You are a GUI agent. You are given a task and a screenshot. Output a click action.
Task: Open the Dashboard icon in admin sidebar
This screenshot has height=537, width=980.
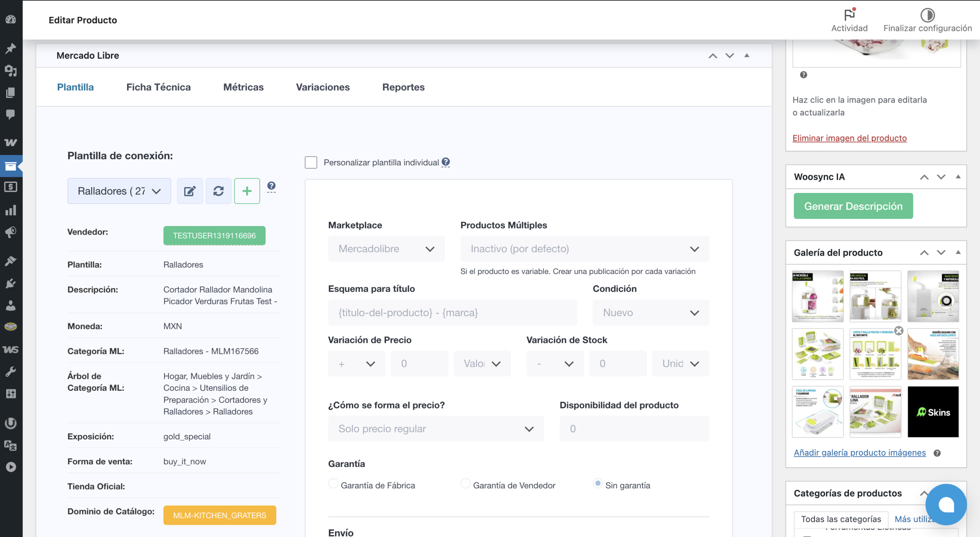pyautogui.click(x=11, y=20)
